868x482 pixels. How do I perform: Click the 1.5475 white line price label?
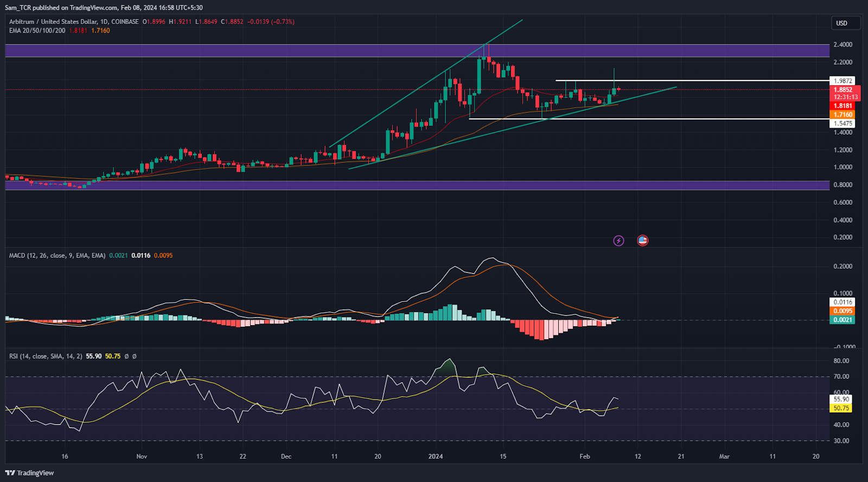click(843, 124)
